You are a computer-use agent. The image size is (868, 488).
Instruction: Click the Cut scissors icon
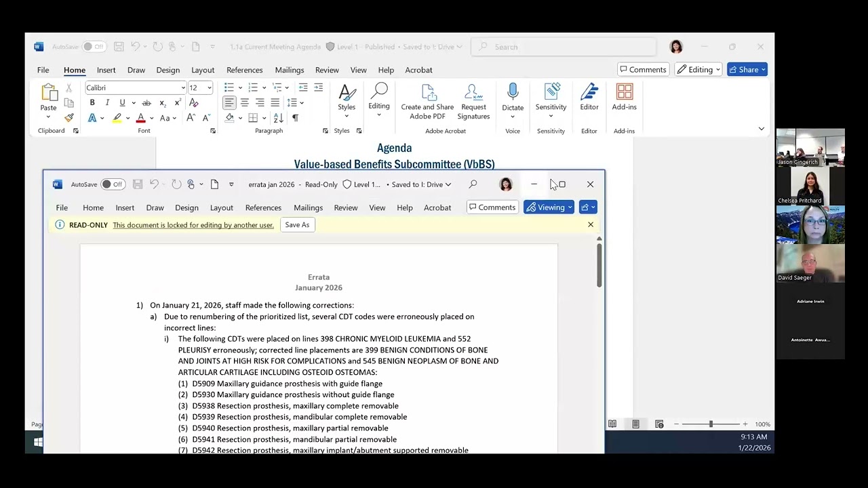click(x=68, y=89)
